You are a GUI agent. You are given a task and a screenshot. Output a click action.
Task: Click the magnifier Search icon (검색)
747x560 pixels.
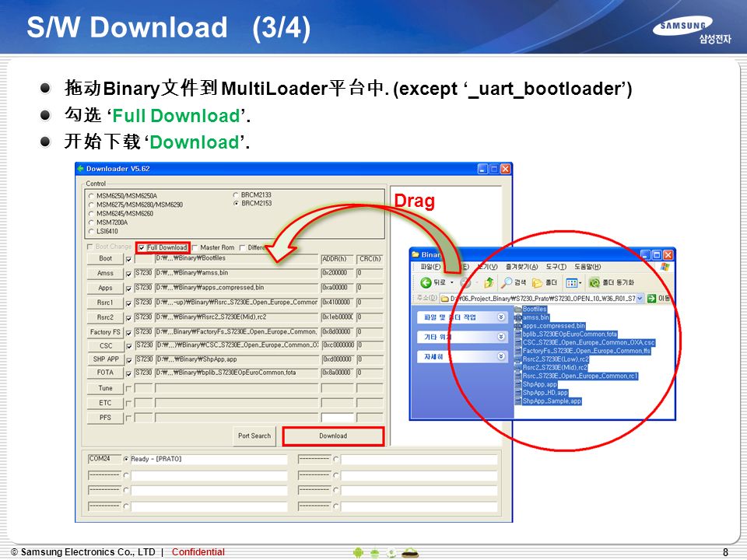[x=507, y=283]
